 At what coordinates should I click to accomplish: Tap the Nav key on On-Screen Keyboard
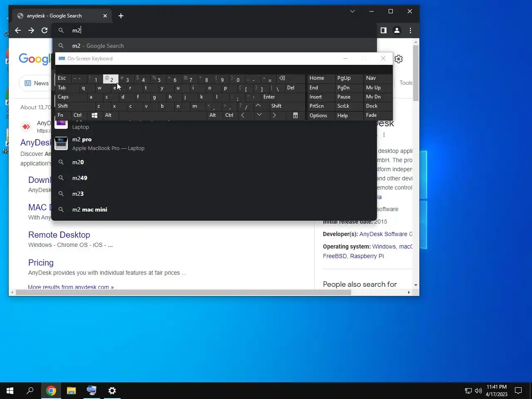(378, 79)
